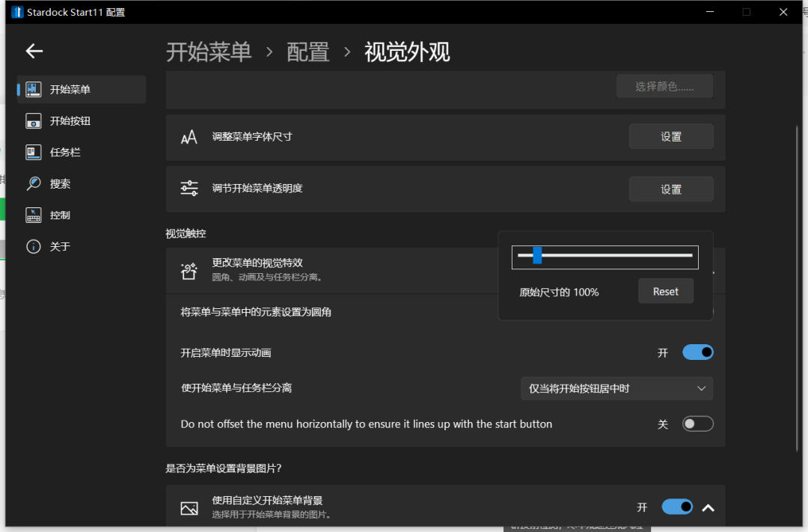Click the control (控制) keyboard icon
This screenshot has width=808, height=532.
[x=34, y=215]
